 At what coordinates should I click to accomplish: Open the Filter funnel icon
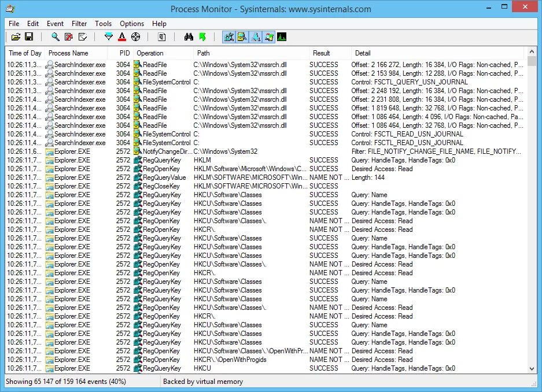tap(109, 36)
